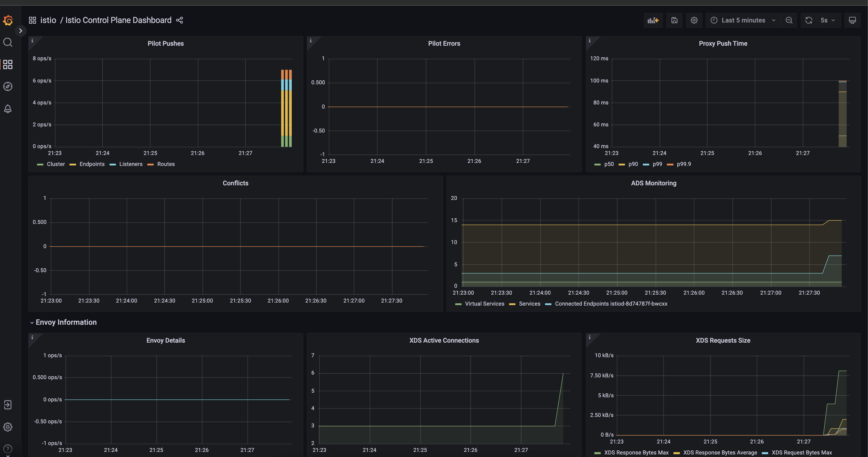Toggle the Cluster series in legend
This screenshot has height=457, width=868.
point(56,164)
